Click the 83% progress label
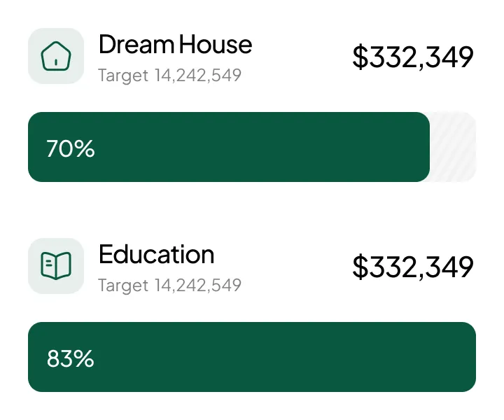Screen dimensions: 504x420 point(70,359)
